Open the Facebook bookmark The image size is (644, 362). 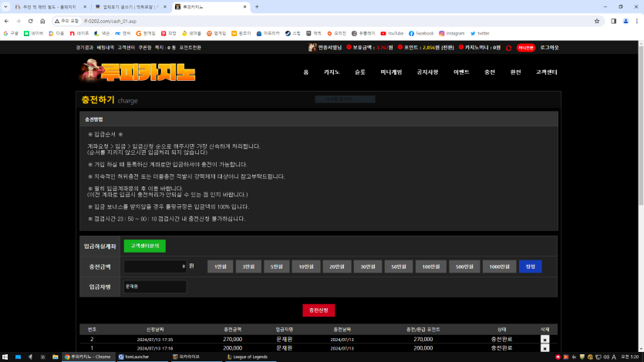coord(421,33)
